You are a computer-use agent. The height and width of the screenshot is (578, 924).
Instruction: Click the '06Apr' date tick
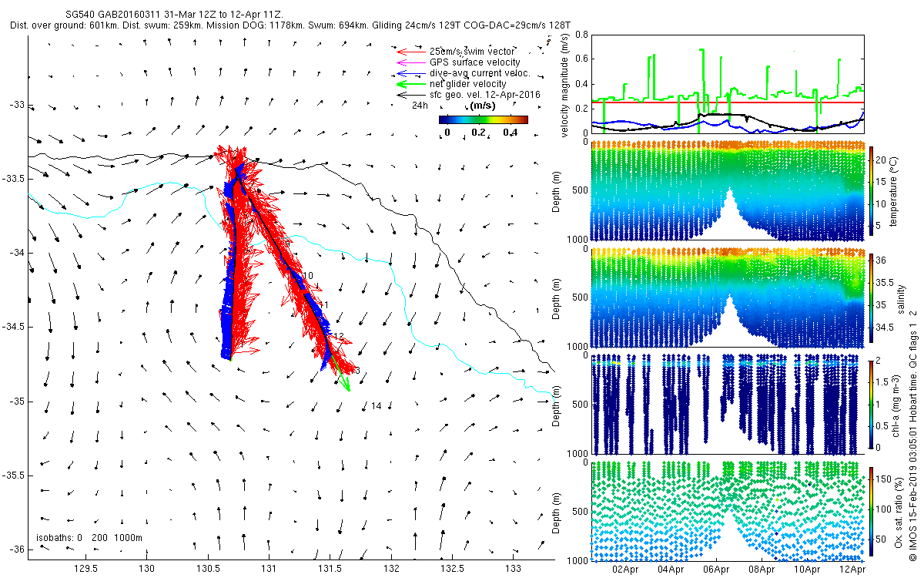click(x=716, y=569)
